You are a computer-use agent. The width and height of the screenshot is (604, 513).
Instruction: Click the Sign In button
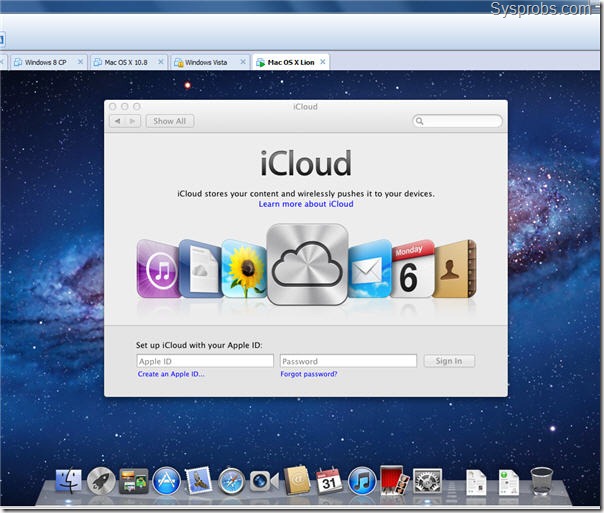tap(449, 361)
